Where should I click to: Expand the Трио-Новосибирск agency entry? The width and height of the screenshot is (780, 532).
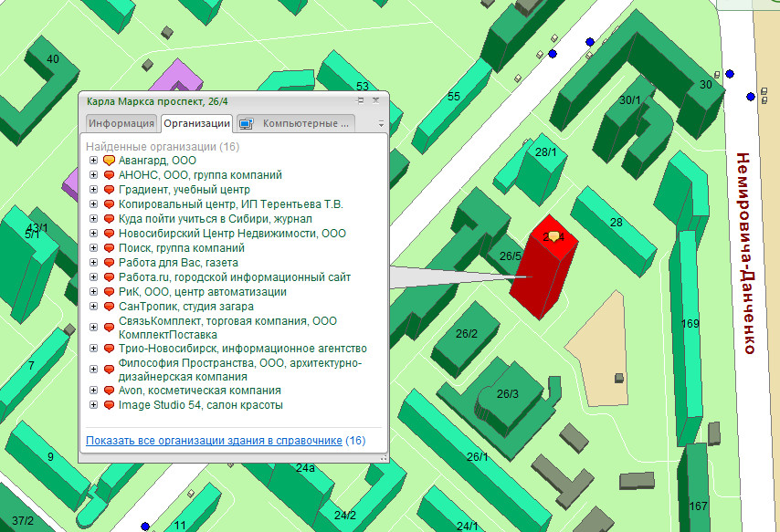click(x=93, y=348)
